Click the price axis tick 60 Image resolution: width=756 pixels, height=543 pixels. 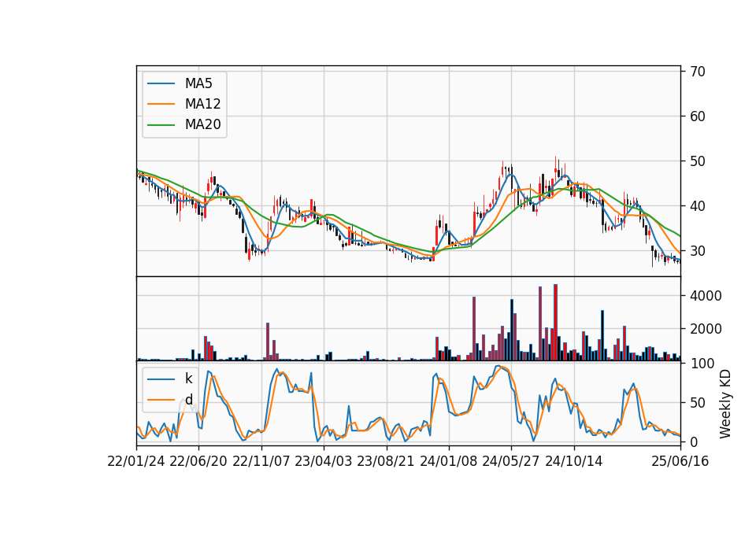[x=697, y=116]
